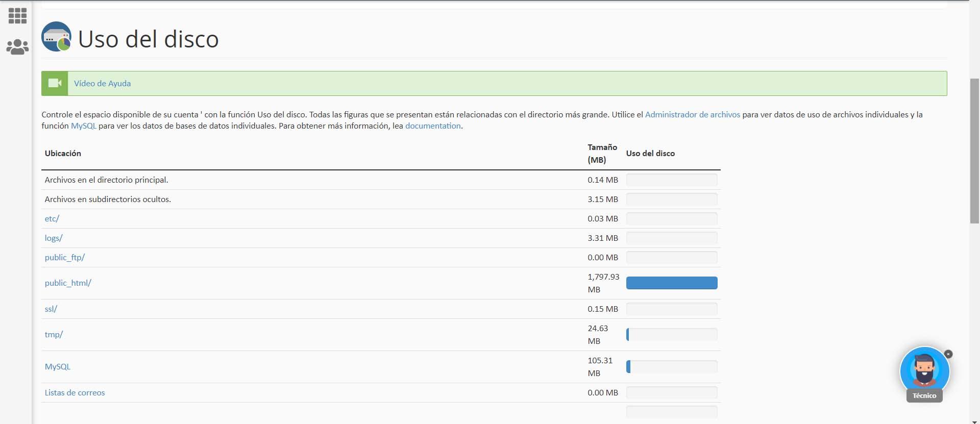
Task: Open the public_html/ directory
Action: (68, 283)
